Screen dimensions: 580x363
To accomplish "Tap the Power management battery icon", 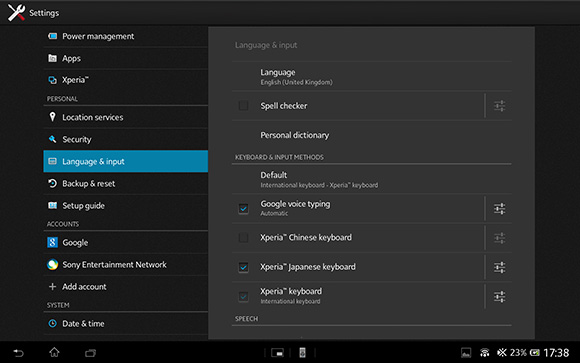I will click(x=53, y=36).
